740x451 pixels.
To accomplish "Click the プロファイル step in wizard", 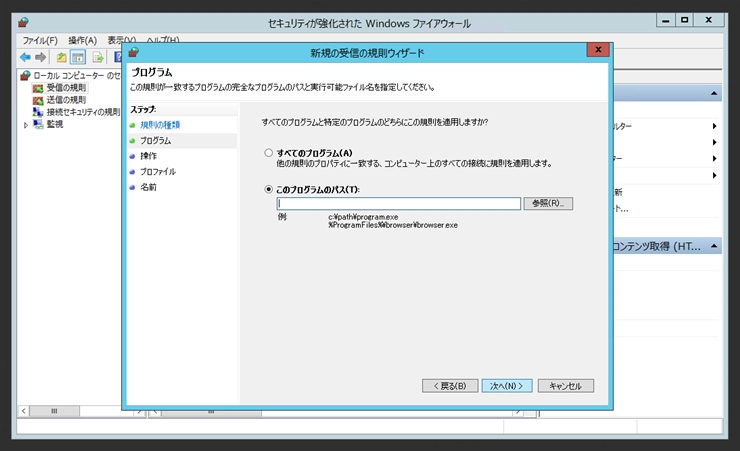I will (158, 172).
